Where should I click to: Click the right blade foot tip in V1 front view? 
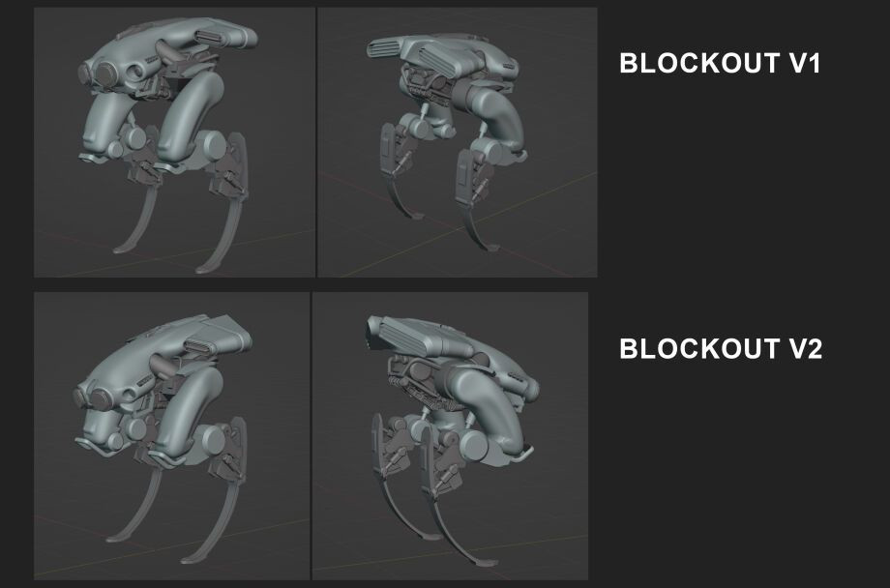[x=203, y=269]
